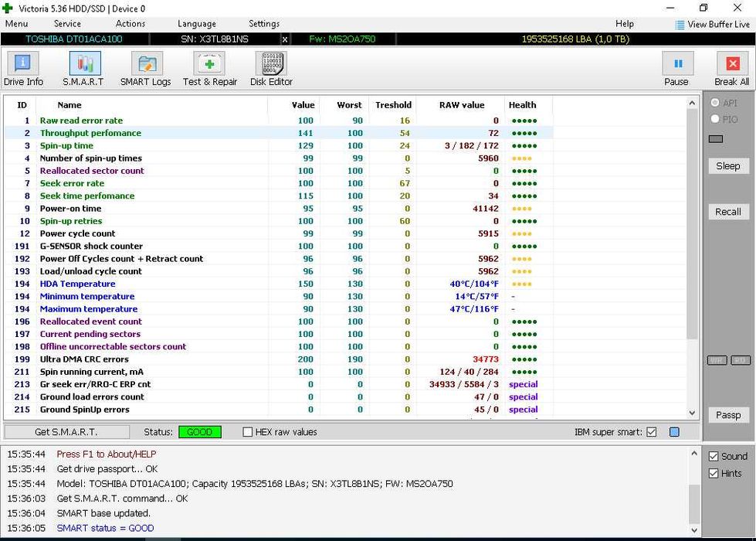Uncheck the Sound checkbox

[x=714, y=456]
